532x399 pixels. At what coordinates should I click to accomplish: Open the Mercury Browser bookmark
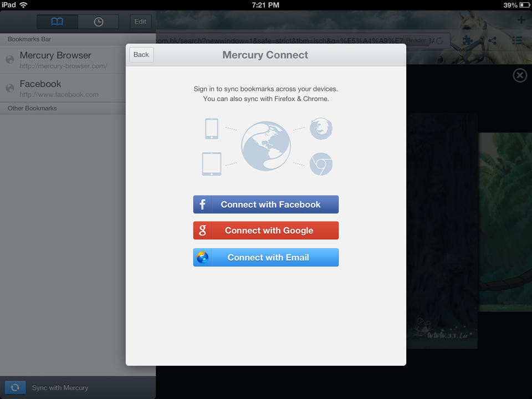click(63, 60)
